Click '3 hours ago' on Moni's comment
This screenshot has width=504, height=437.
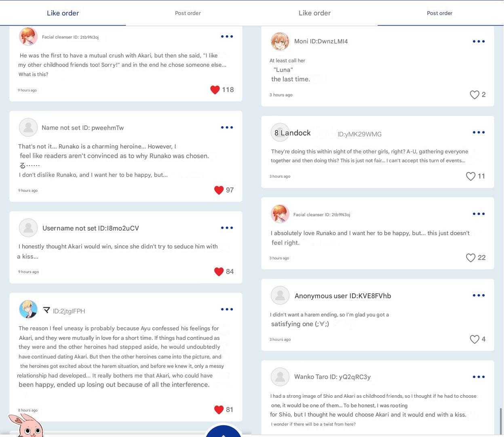[x=281, y=95]
